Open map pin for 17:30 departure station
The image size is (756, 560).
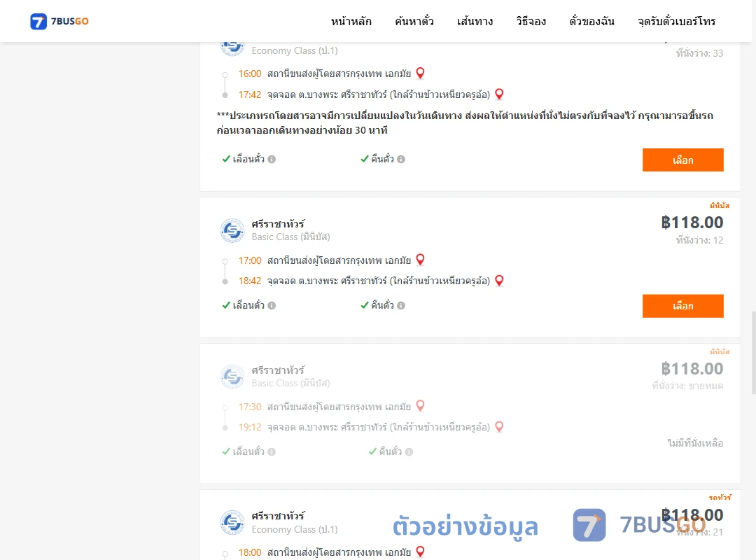421,406
